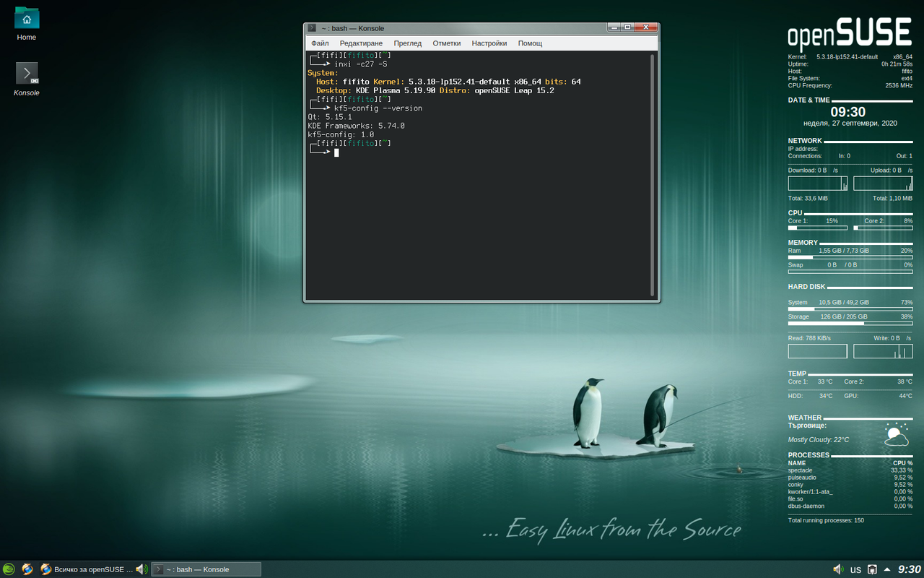This screenshot has height=578, width=924.
Task: Activate the '~ : bash — Konsole' taskbar entry
Action: coord(206,569)
